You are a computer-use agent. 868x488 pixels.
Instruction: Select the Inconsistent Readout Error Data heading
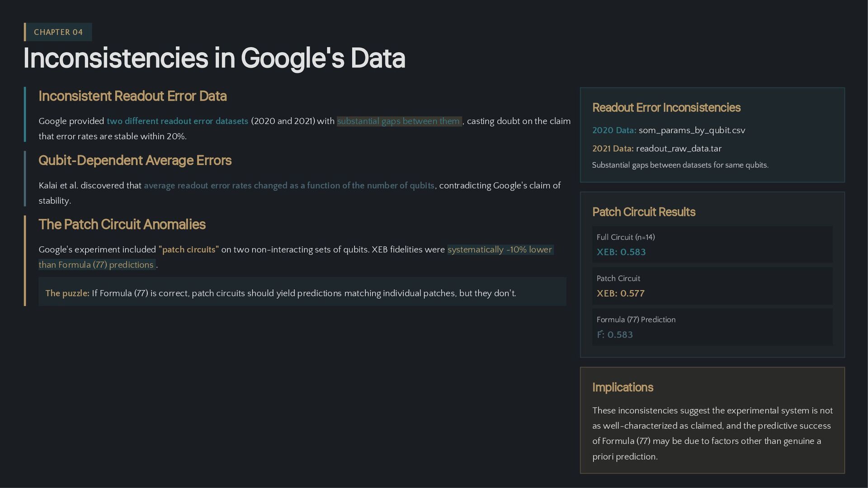point(132,96)
